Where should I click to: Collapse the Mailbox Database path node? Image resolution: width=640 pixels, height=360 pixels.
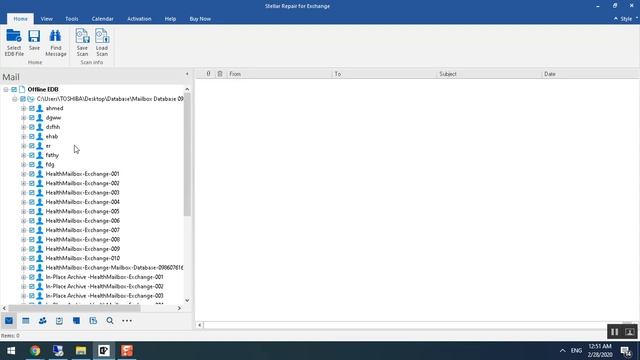coord(15,99)
